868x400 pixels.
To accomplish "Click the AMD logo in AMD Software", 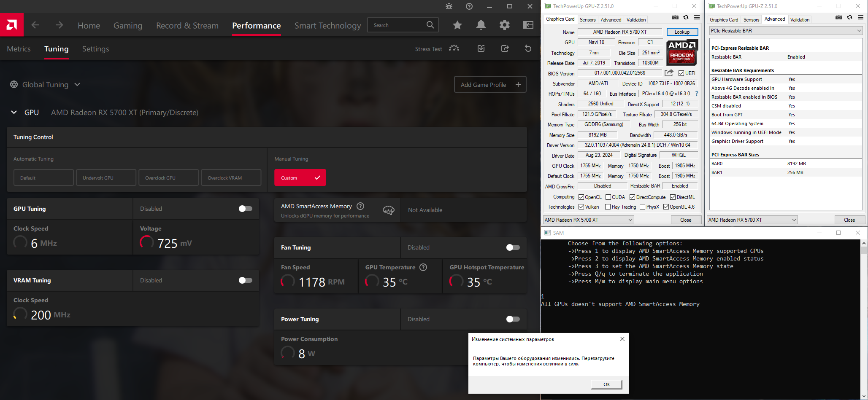I will pos(12,25).
